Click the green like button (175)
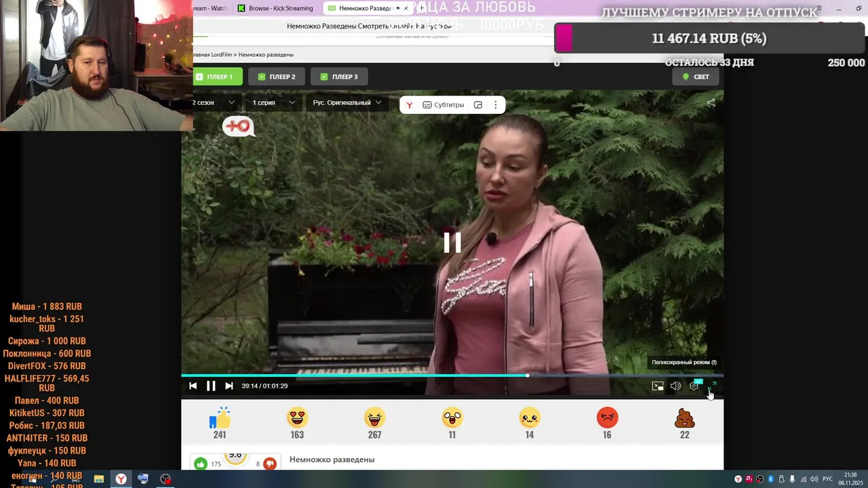Image resolution: width=868 pixels, height=488 pixels. click(200, 464)
